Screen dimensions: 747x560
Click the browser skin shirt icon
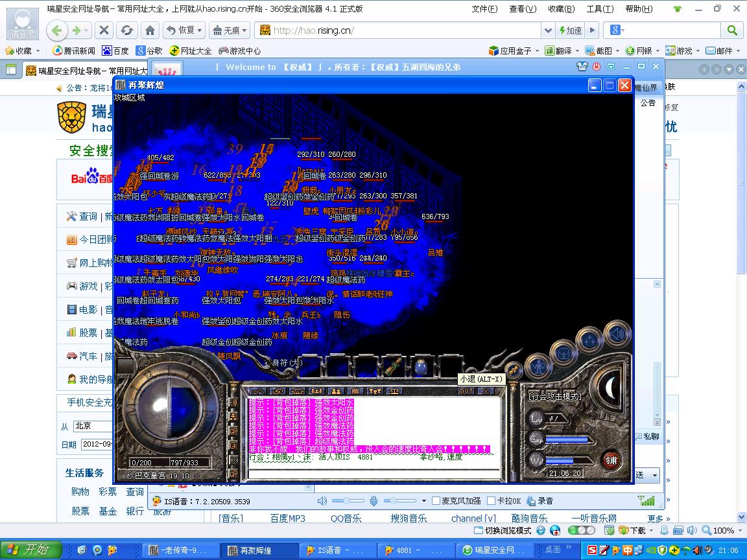[678, 8]
